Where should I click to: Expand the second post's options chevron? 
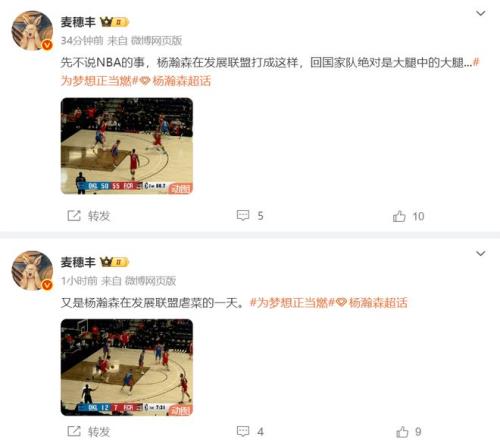[x=480, y=253]
